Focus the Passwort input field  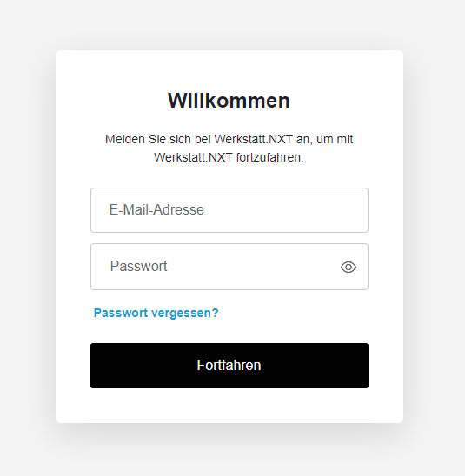(x=229, y=267)
